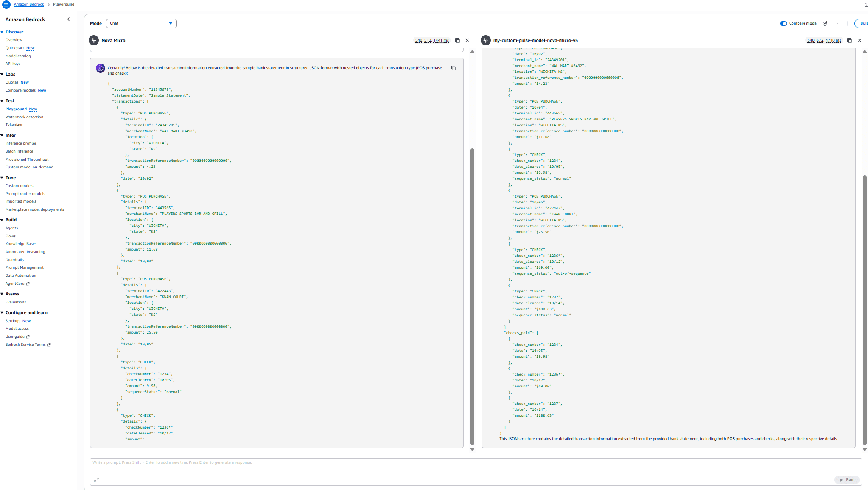Viewport: 868px width, 490px height.
Task: Open the three-dot more options menu
Action: click(837, 24)
